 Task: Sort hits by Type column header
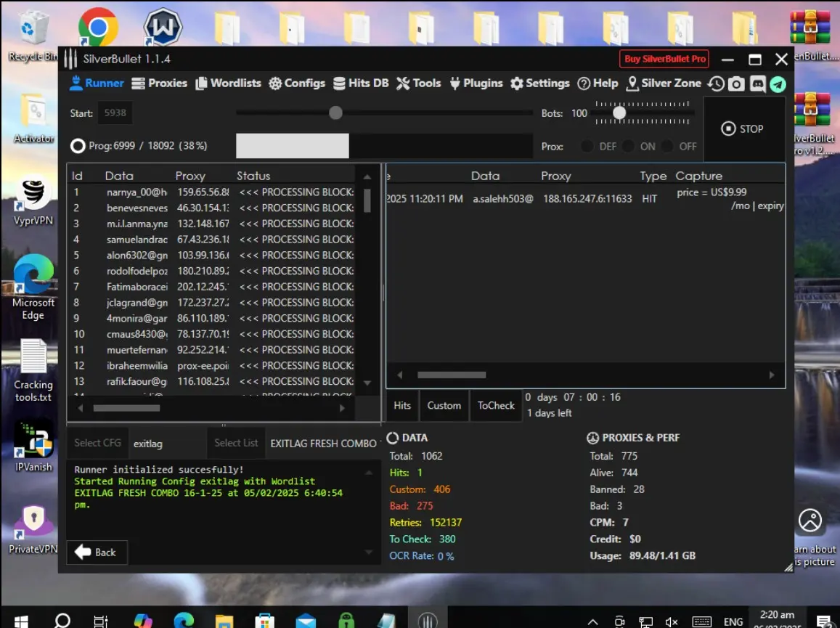pyautogui.click(x=653, y=176)
